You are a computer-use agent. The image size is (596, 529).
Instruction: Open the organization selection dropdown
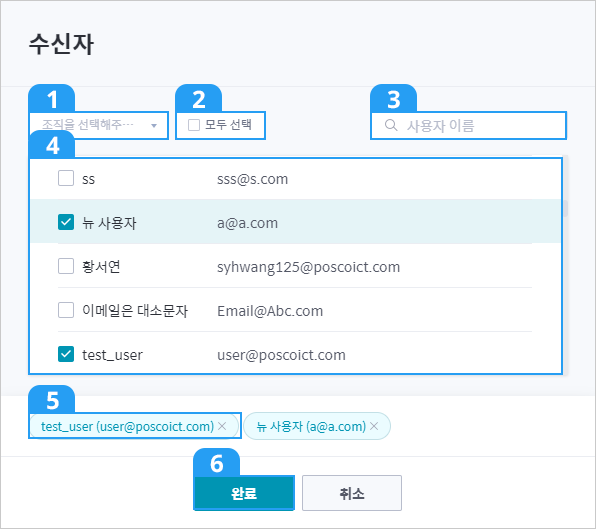click(x=99, y=125)
